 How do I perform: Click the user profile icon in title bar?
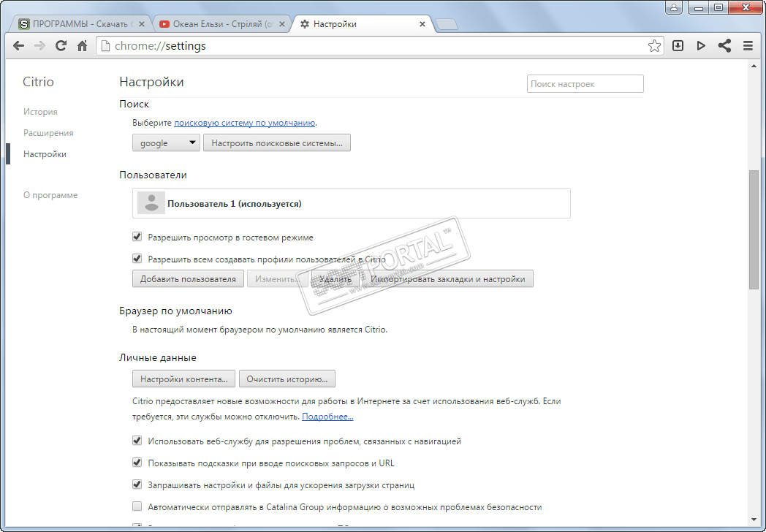click(674, 7)
